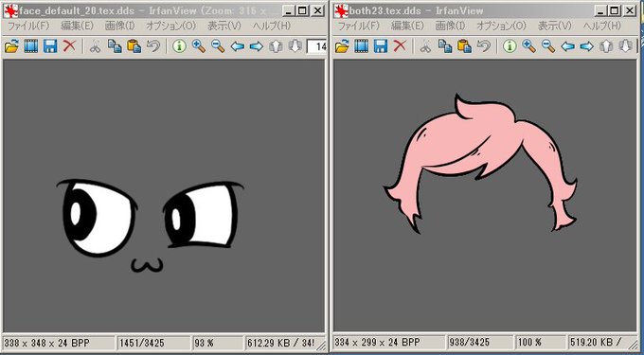Open 画像(I) menu in both23 window
The height and width of the screenshot is (355, 644).
[x=450, y=26]
